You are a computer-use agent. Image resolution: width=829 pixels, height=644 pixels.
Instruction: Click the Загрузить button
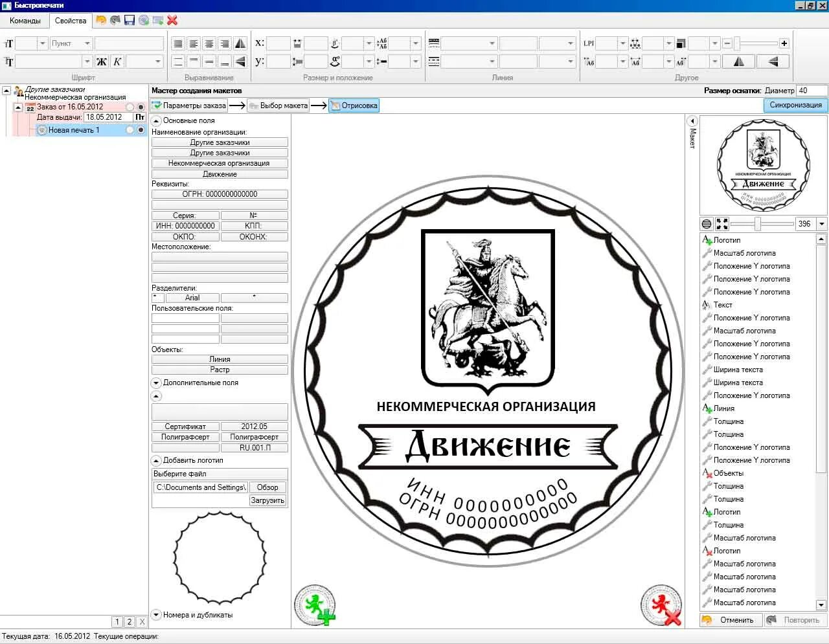pos(267,500)
